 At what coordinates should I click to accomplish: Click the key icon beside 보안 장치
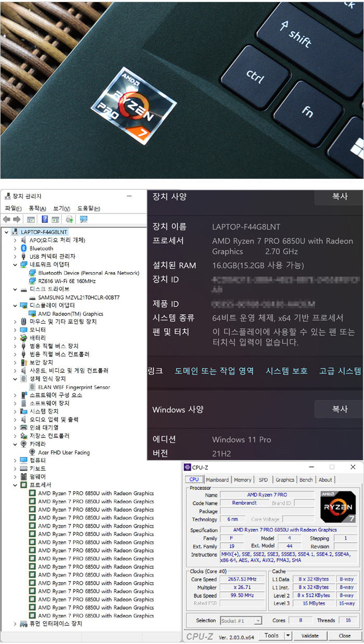pos(23,363)
